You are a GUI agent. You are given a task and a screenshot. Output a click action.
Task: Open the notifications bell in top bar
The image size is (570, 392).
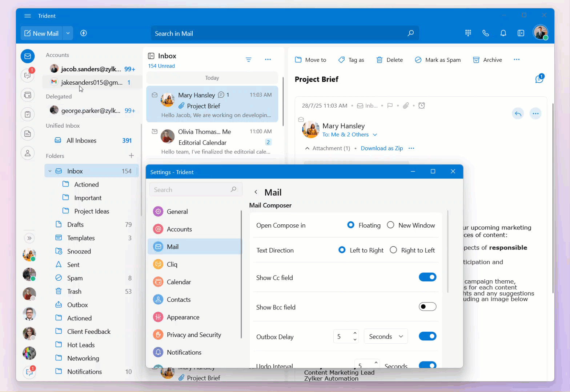pyautogui.click(x=503, y=33)
